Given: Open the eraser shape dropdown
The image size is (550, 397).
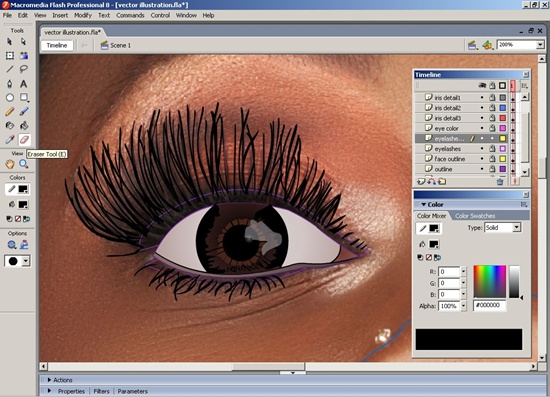Looking at the screenshot, I should [26, 261].
